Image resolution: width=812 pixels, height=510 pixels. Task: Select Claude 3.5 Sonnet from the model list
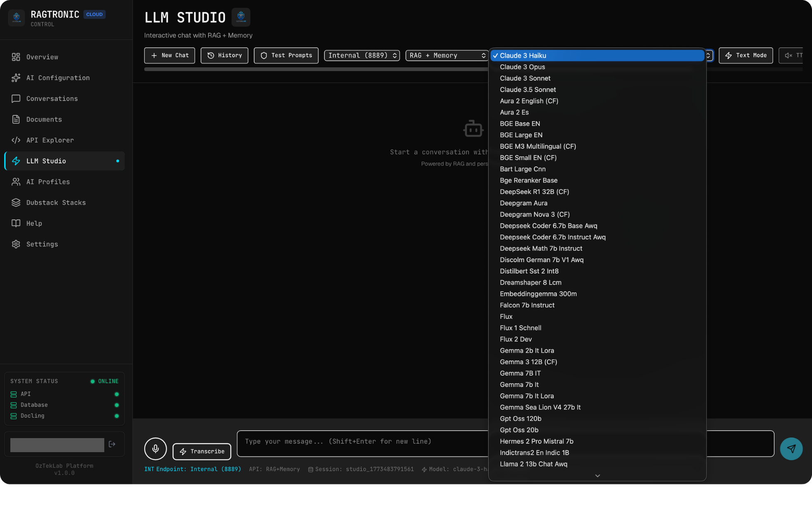point(528,89)
